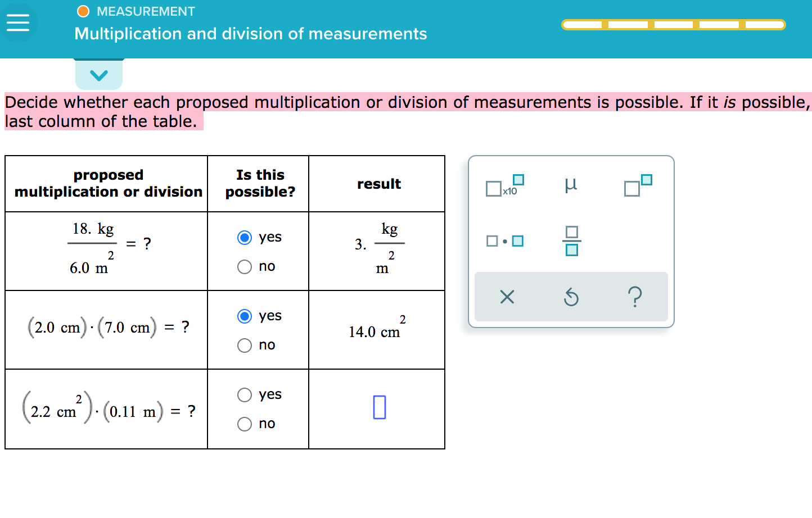
Task: Open the dropdown arrow below the title bar
Action: (x=99, y=74)
